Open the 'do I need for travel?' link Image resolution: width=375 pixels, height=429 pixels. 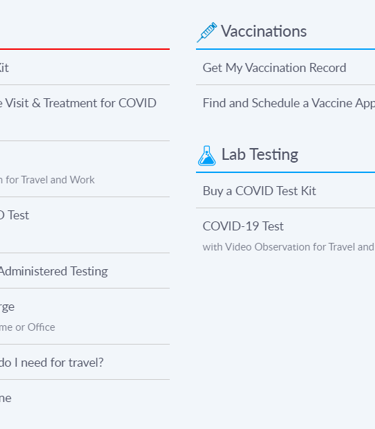52,362
